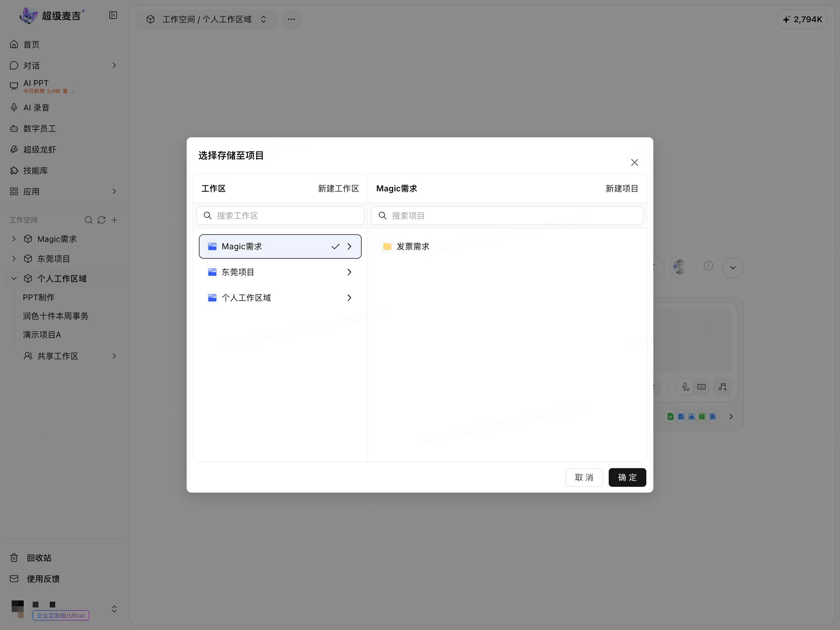Add new workspace with plus icon
The image size is (840, 630).
[x=114, y=220]
